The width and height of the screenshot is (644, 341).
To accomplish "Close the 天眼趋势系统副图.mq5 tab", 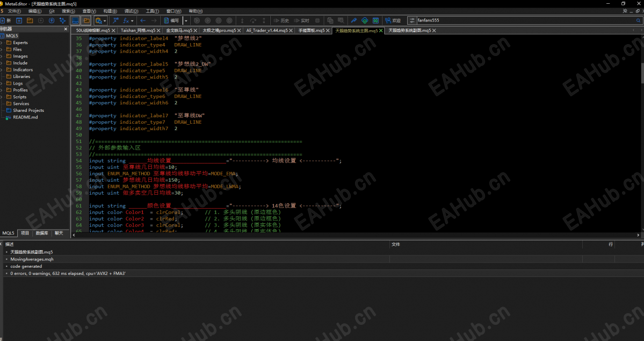I will tap(433, 31).
